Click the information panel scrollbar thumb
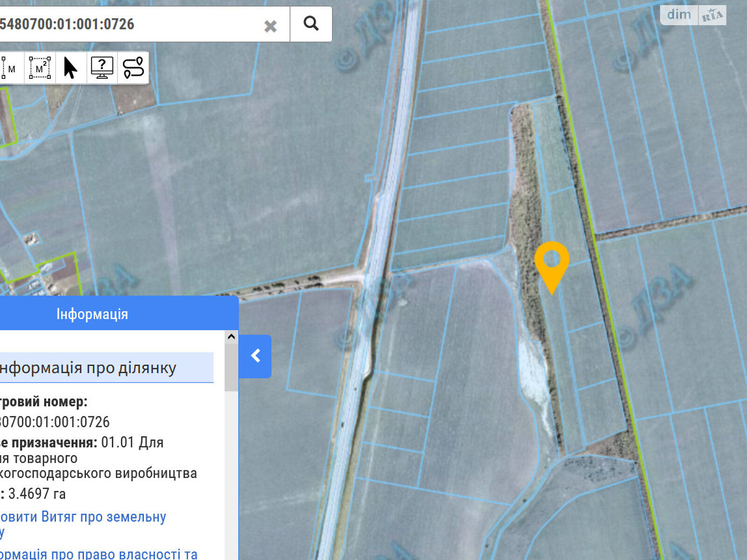747x560 pixels. (231, 368)
